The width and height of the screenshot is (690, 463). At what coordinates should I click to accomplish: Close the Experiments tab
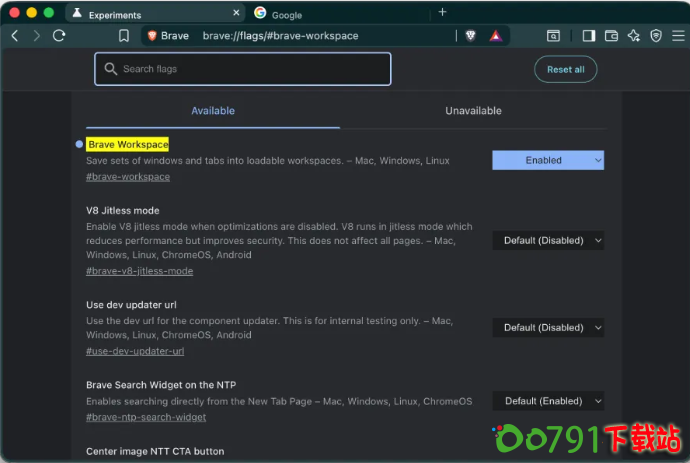click(x=236, y=13)
